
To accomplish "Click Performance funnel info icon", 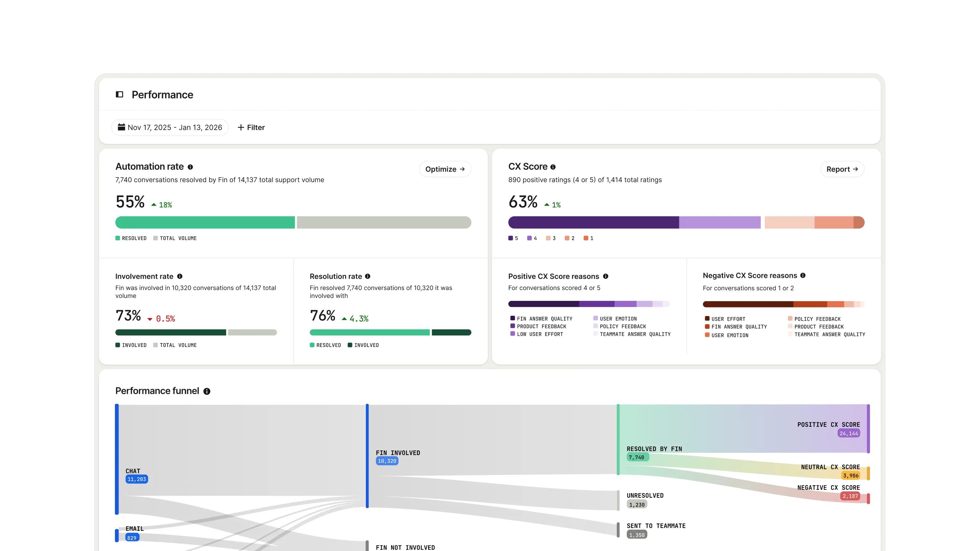I will click(207, 391).
